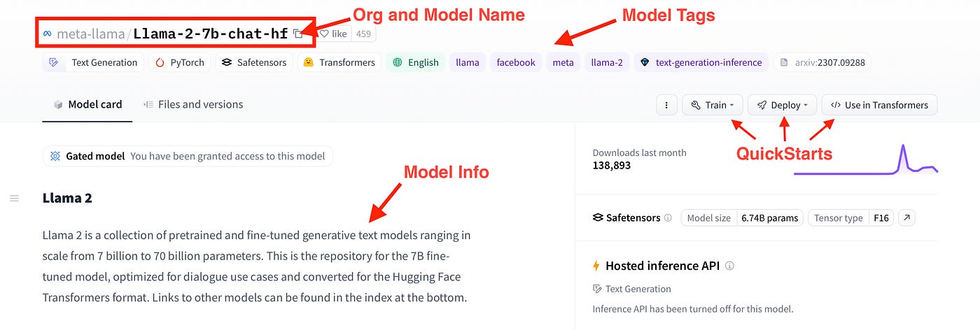Click the Use in Transformers button
980x330 pixels.
879,105
